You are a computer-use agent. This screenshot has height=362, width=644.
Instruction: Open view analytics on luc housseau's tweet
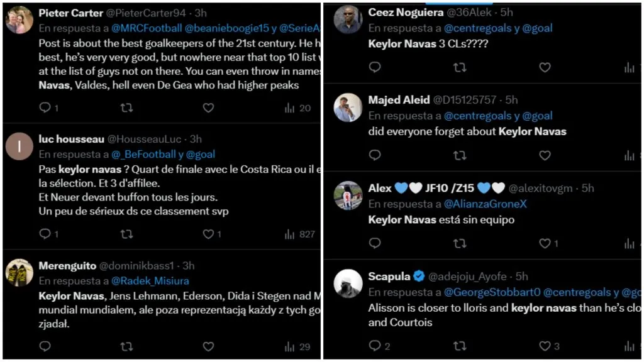pyautogui.click(x=289, y=234)
